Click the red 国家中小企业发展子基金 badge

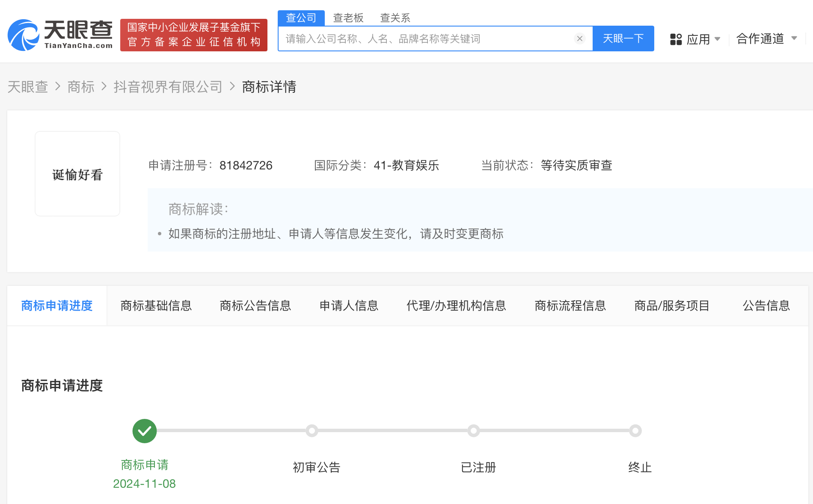pos(193,35)
